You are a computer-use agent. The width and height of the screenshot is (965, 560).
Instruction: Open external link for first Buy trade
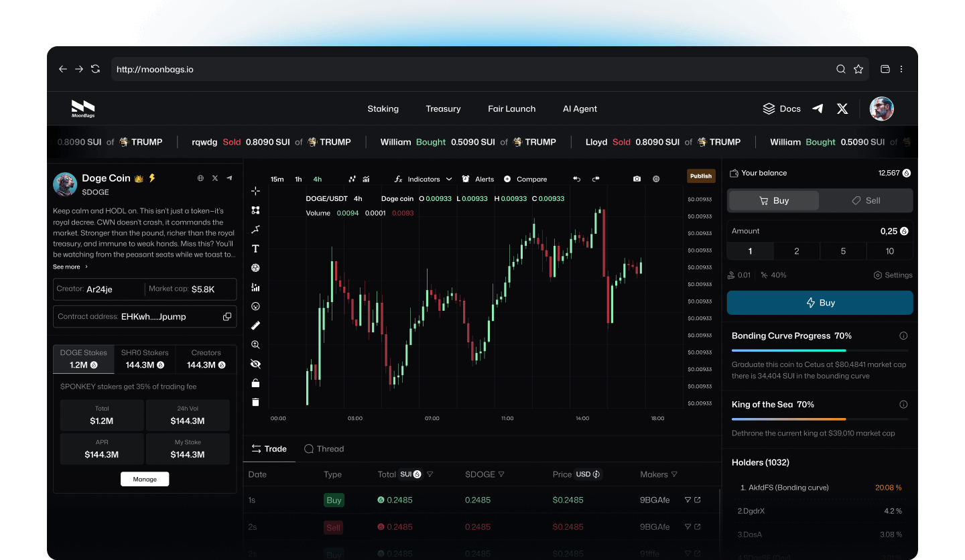698,500
